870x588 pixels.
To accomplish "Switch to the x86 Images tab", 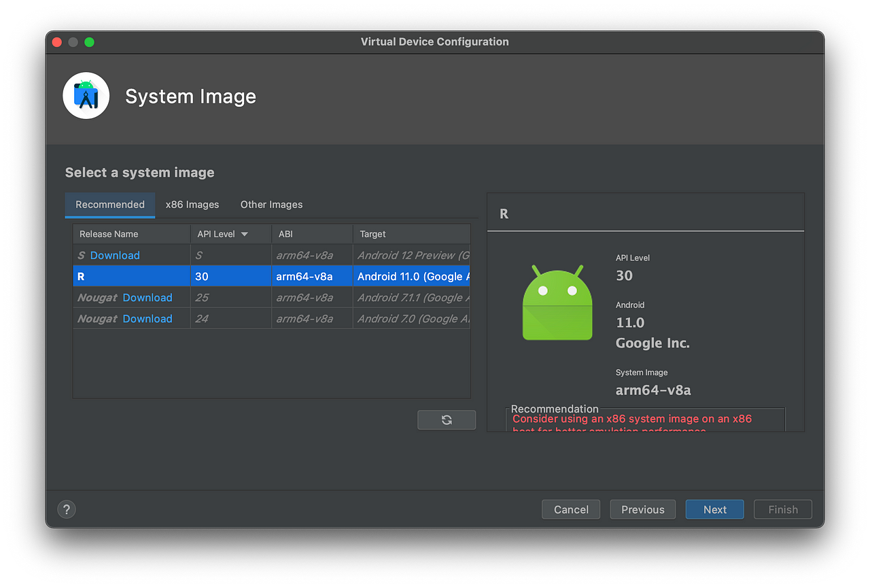I will click(192, 205).
